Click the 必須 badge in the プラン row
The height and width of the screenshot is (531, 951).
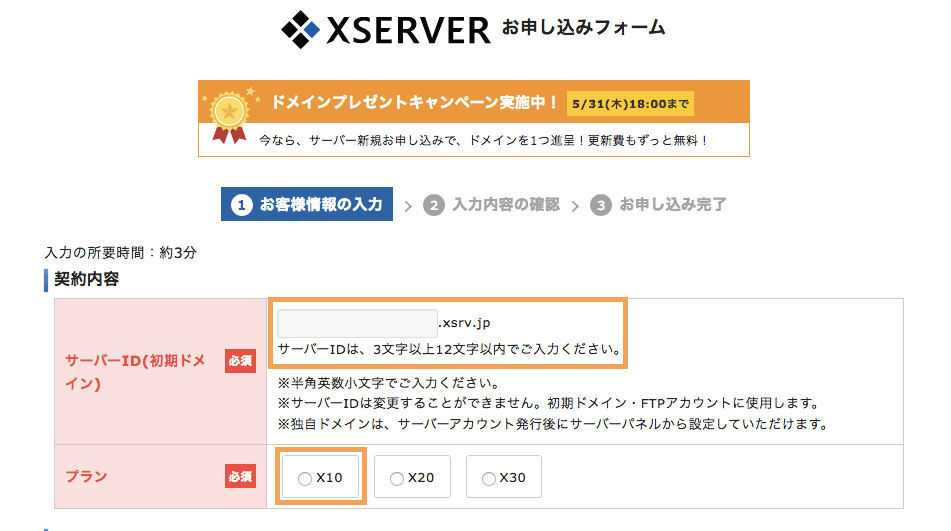pos(240,476)
